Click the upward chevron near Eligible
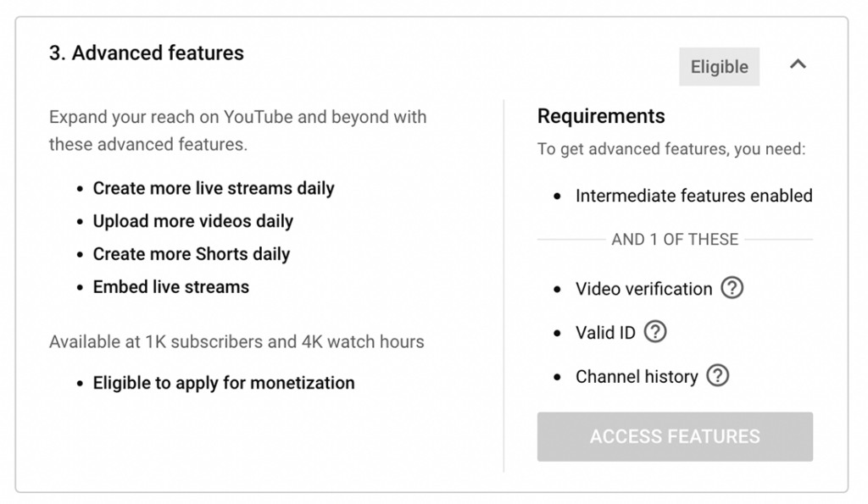Viewport: 868px width, 504px height. (798, 64)
